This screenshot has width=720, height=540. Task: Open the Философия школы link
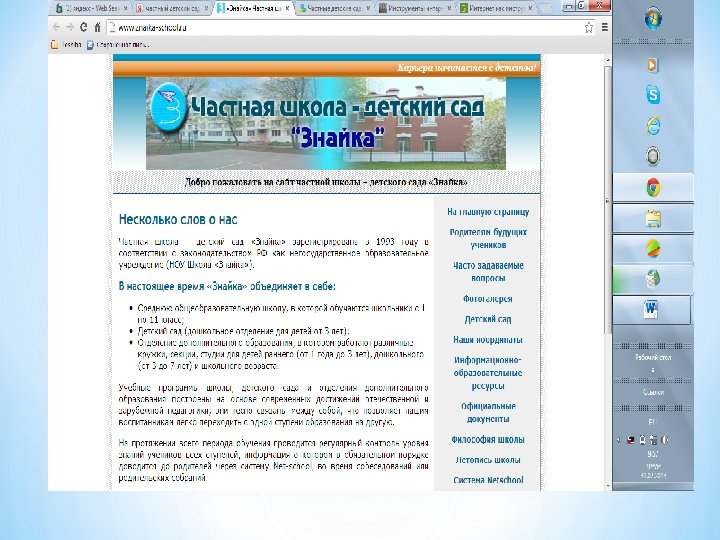pos(488,439)
